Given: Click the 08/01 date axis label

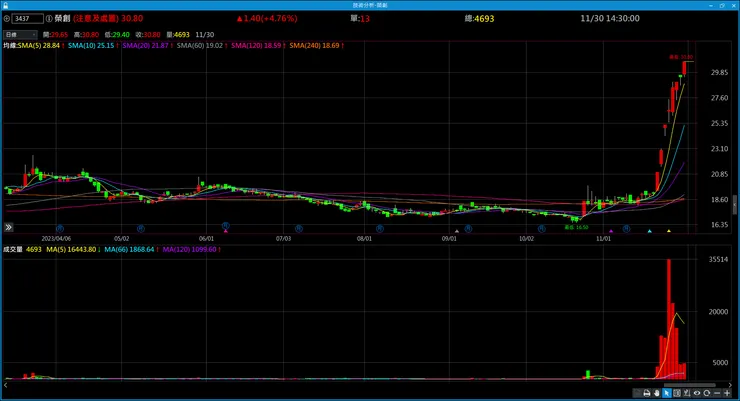Looking at the screenshot, I should pos(364,239).
